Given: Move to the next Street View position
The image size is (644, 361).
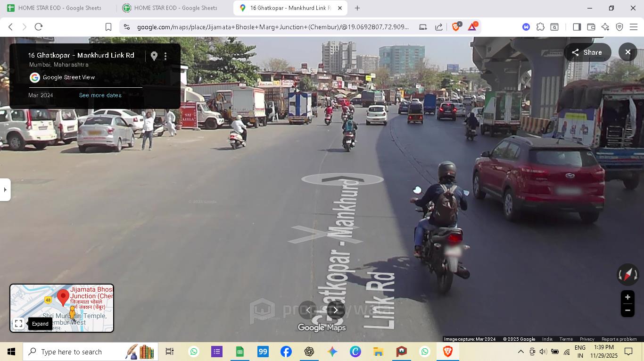Looking at the screenshot, I should click(x=336, y=310).
